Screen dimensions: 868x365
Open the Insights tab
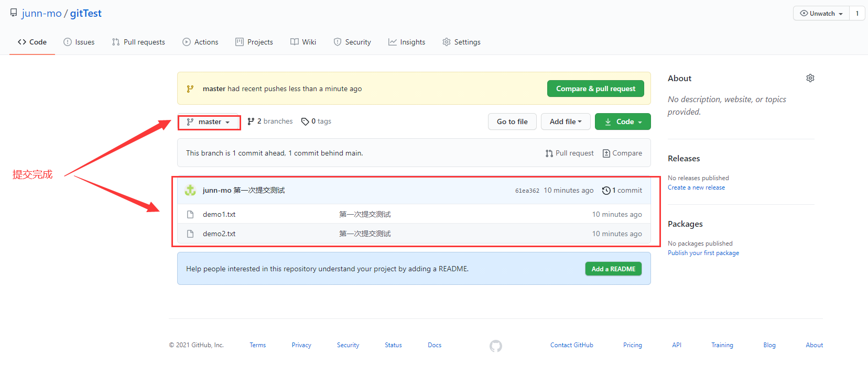point(407,42)
